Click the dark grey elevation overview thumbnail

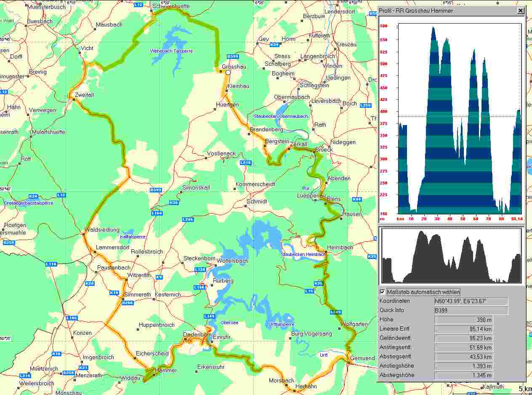point(451,256)
